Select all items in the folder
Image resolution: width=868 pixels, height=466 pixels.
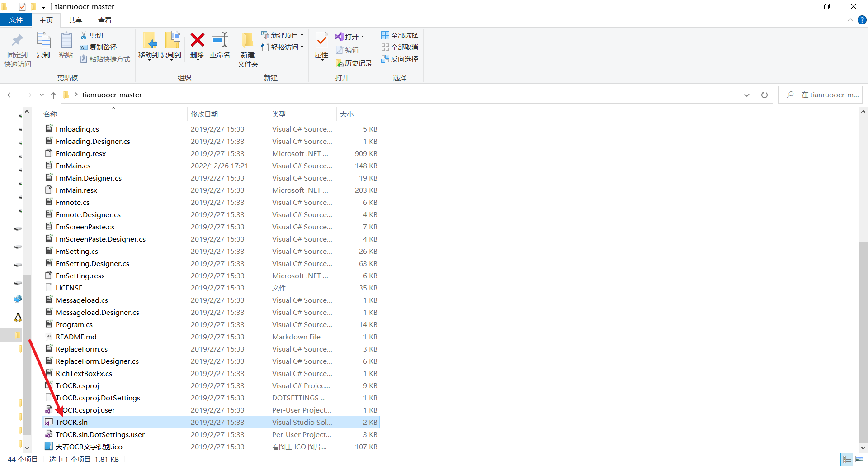400,35
